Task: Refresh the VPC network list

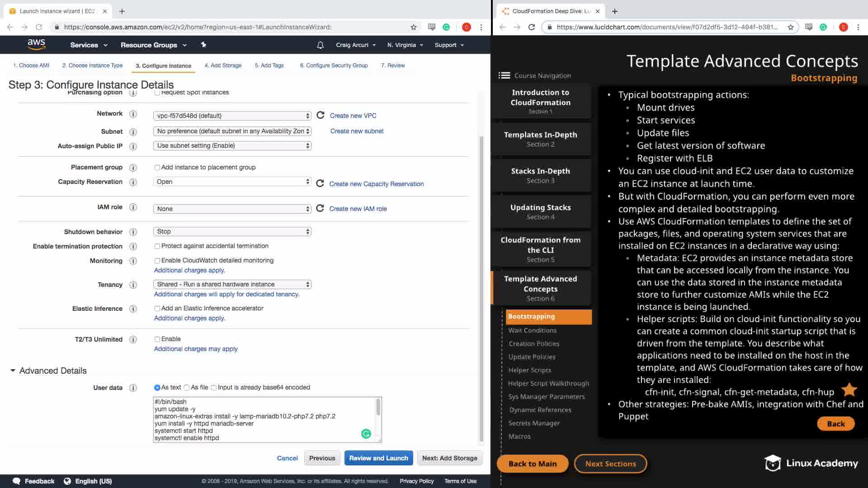Action: click(x=321, y=115)
